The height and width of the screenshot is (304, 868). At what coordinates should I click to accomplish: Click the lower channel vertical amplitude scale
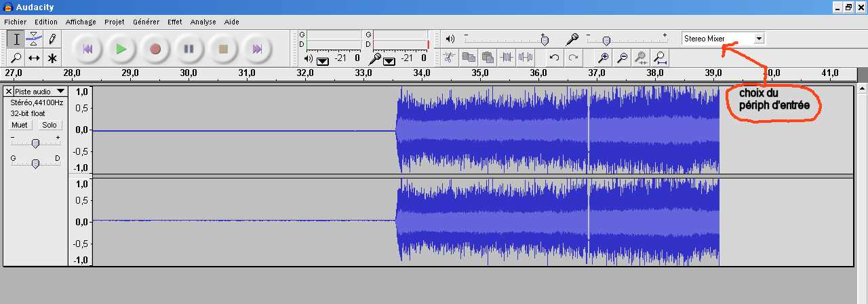pos(80,221)
